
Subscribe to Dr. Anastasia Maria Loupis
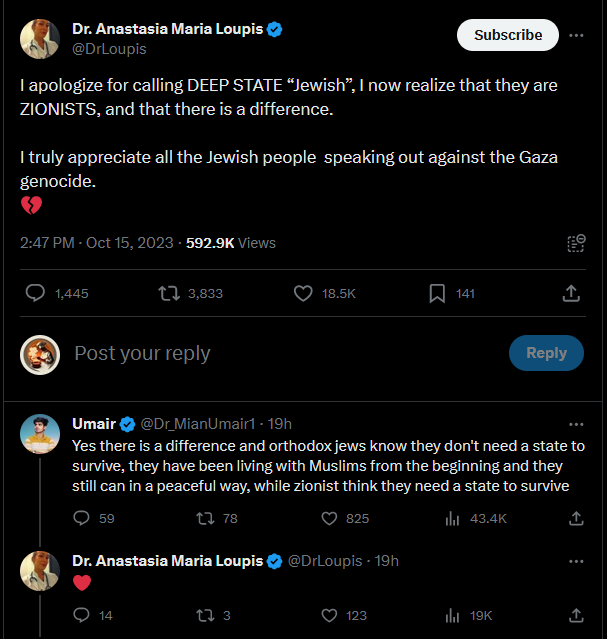click(508, 35)
